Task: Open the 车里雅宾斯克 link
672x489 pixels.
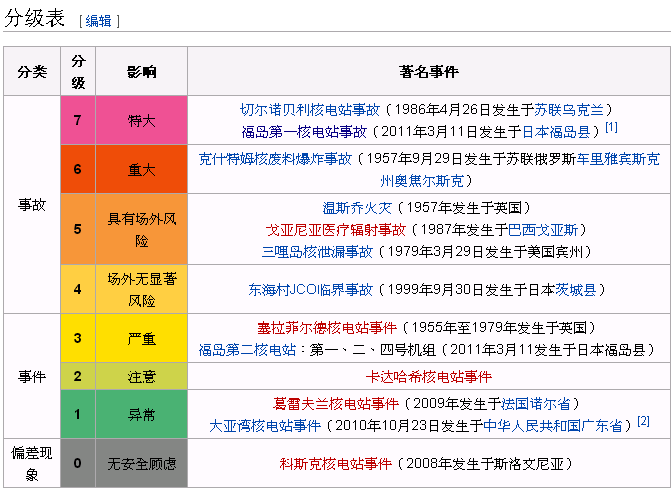Action: [x=618, y=159]
